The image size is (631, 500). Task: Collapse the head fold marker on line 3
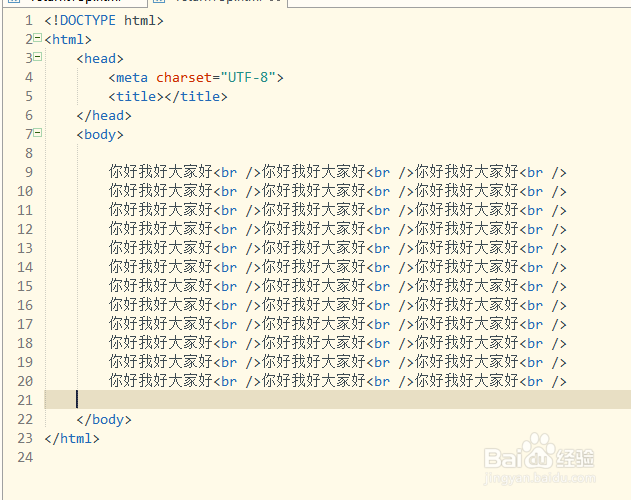[37, 57]
